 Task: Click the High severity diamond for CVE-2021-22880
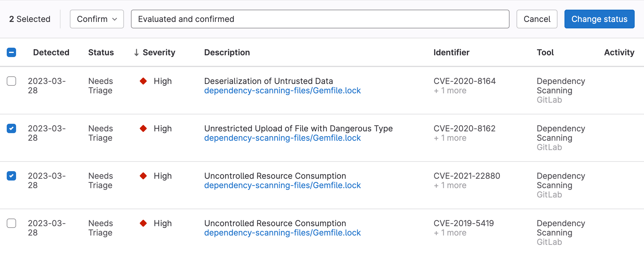(143, 176)
